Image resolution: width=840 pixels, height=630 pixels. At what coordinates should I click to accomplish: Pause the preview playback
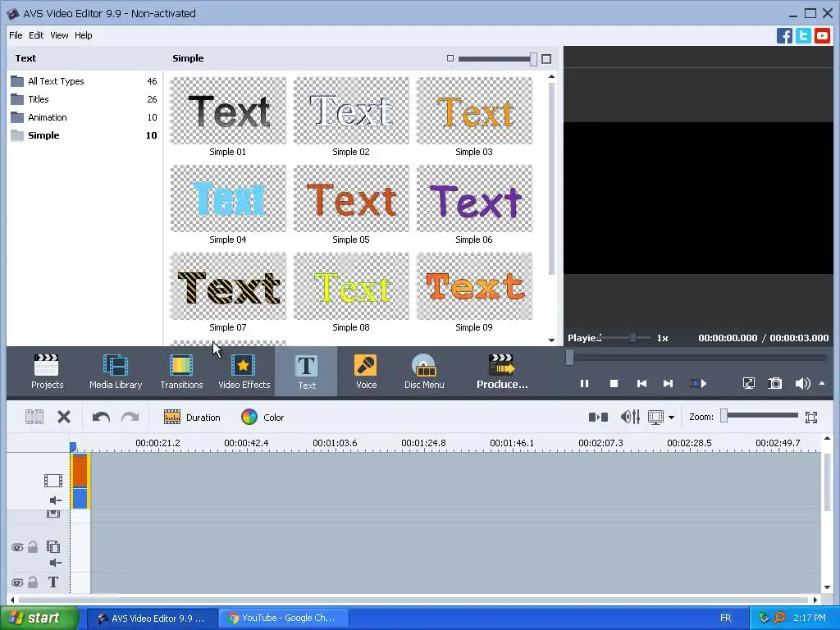click(584, 384)
